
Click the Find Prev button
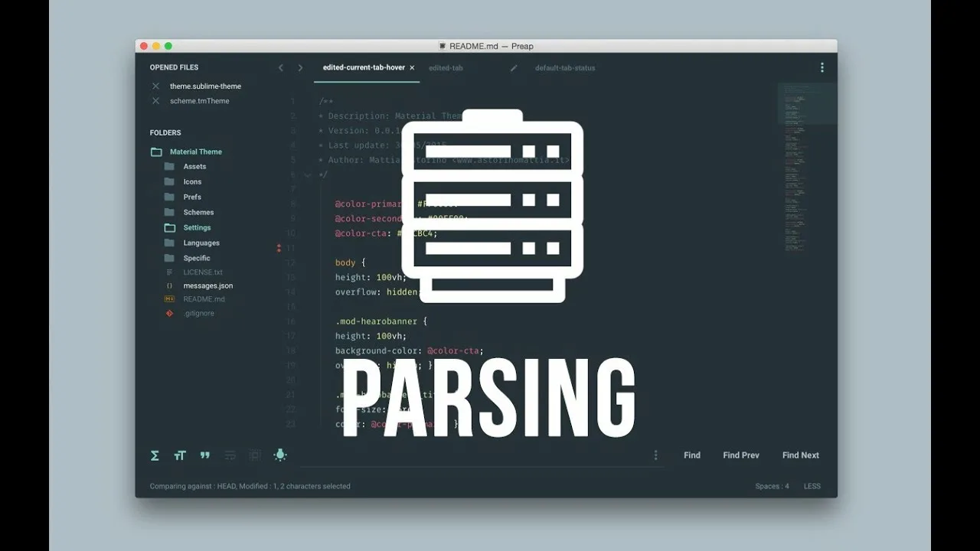[741, 455]
